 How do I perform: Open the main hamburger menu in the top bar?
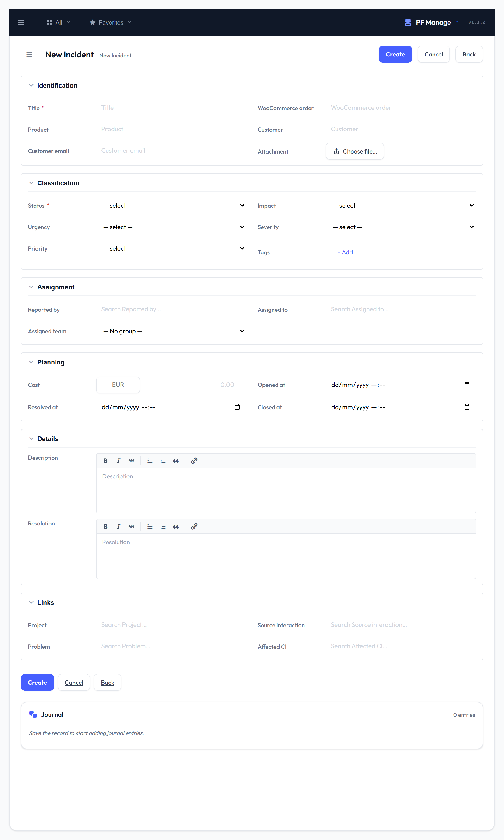21,22
